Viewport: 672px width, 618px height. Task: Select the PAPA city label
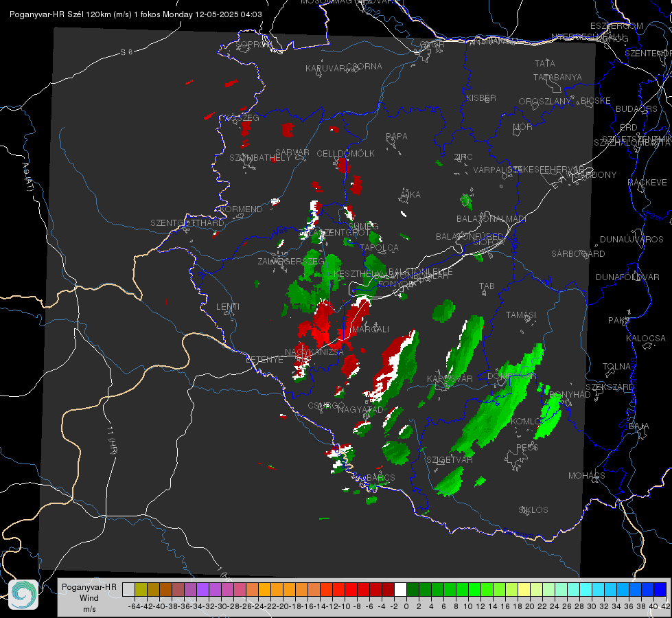[x=397, y=137]
